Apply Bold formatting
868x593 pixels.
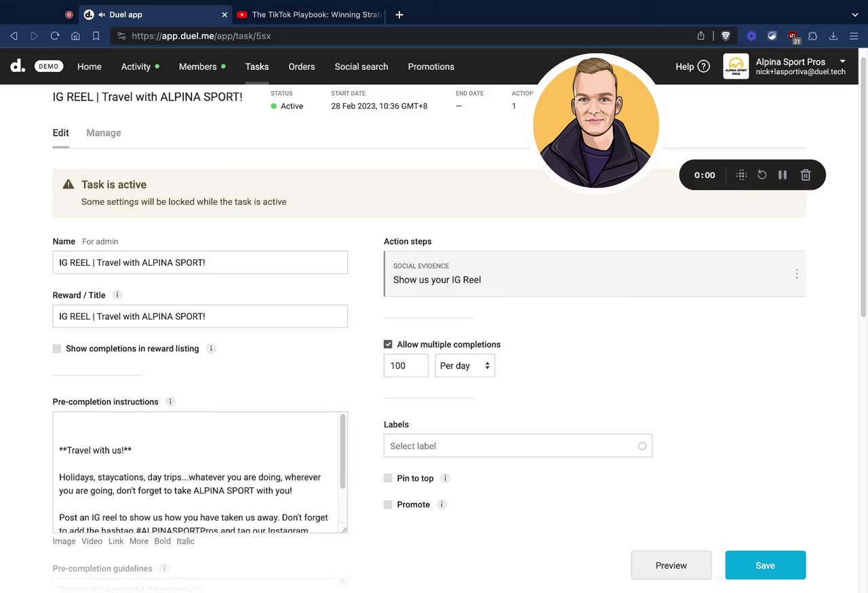163,541
